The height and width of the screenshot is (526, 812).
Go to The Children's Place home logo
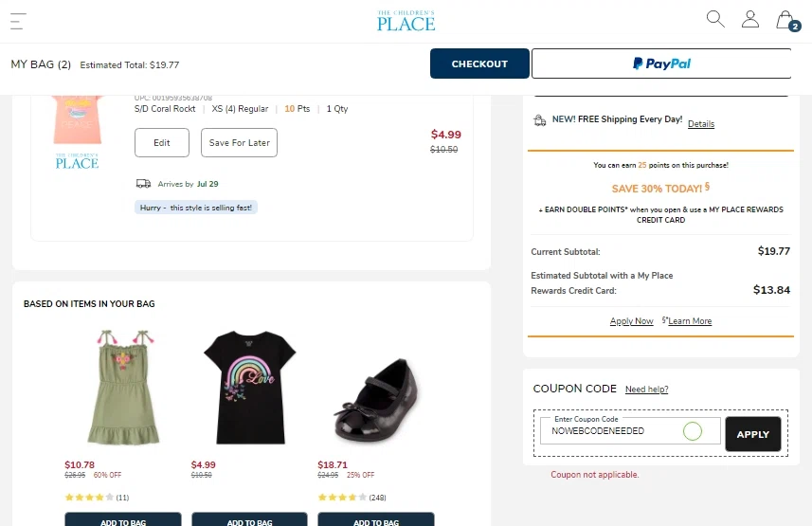(x=406, y=21)
